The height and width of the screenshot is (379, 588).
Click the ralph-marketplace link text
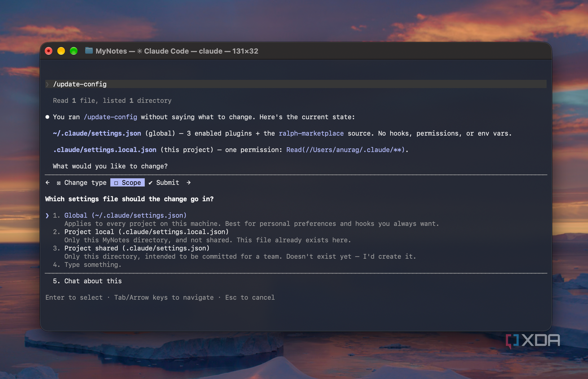point(311,133)
